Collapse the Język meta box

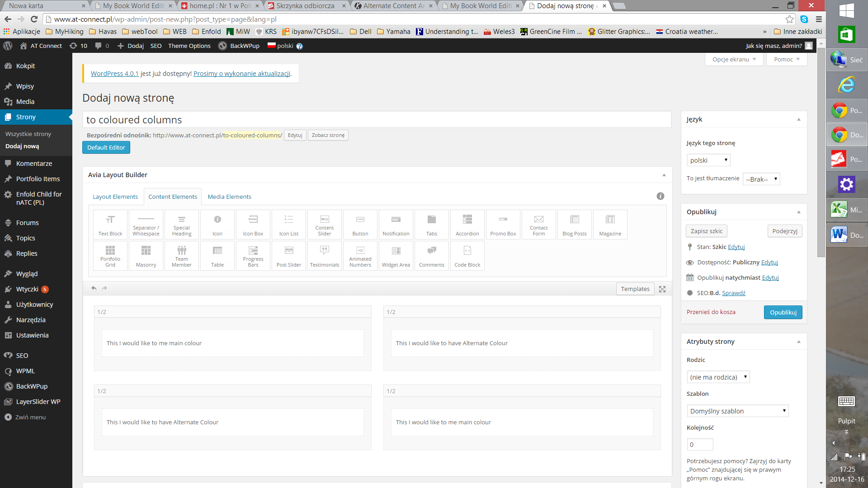[799, 119]
